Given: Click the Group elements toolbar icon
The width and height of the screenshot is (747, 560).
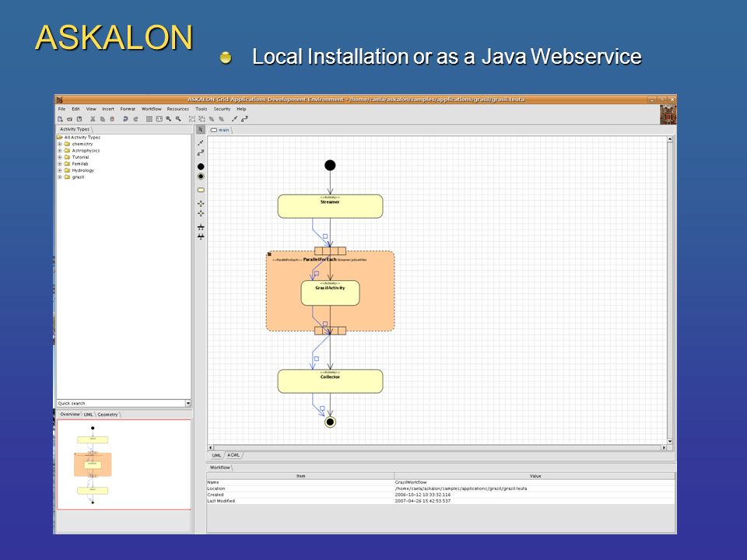Looking at the screenshot, I should pyautogui.click(x=192, y=118).
